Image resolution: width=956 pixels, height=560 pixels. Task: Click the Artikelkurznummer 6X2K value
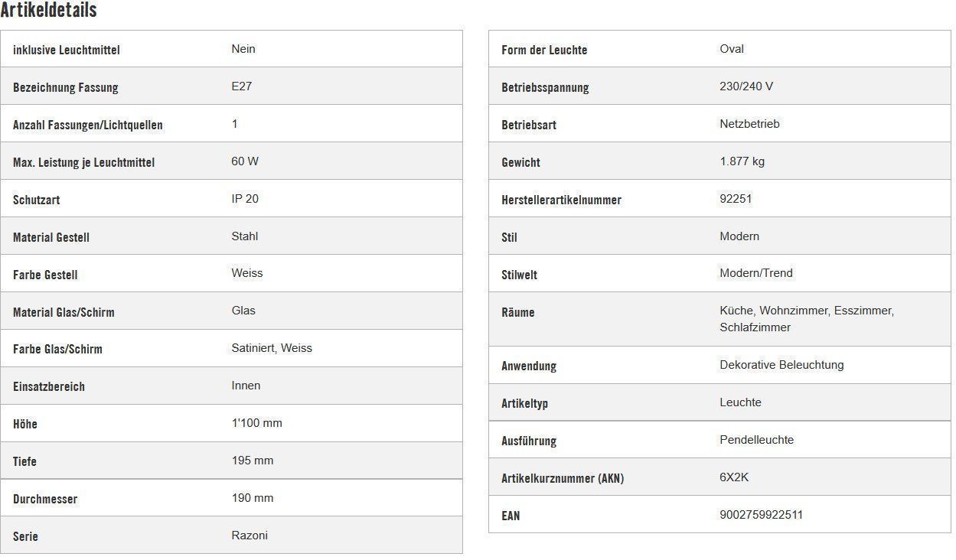pos(734,477)
